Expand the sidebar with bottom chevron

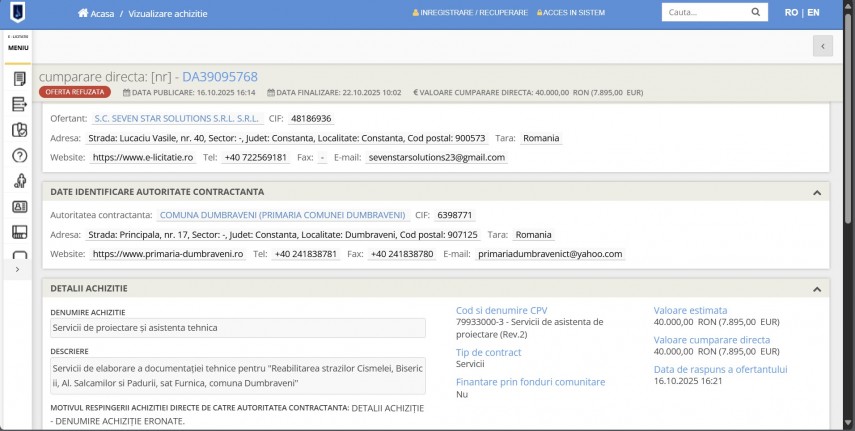[19, 270]
